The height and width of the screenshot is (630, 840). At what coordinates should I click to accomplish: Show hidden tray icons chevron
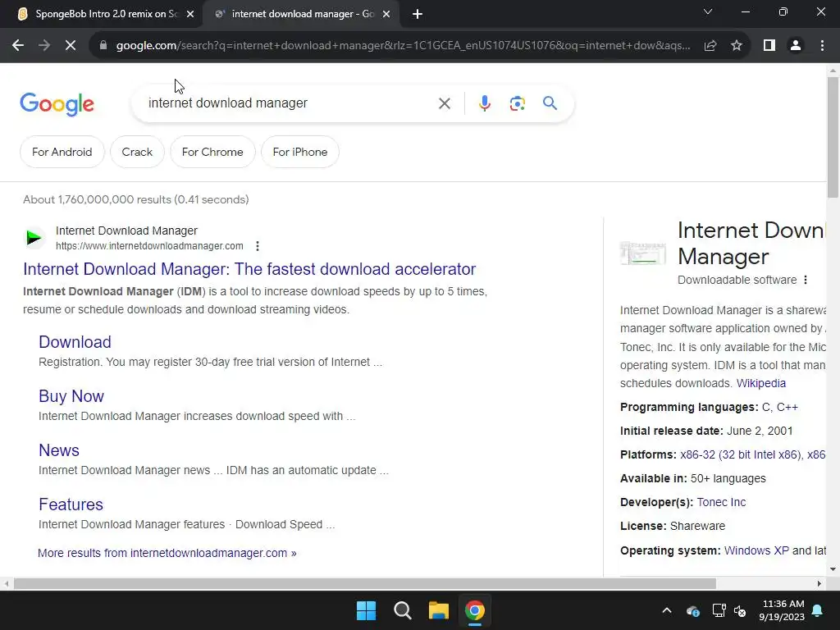(x=667, y=610)
